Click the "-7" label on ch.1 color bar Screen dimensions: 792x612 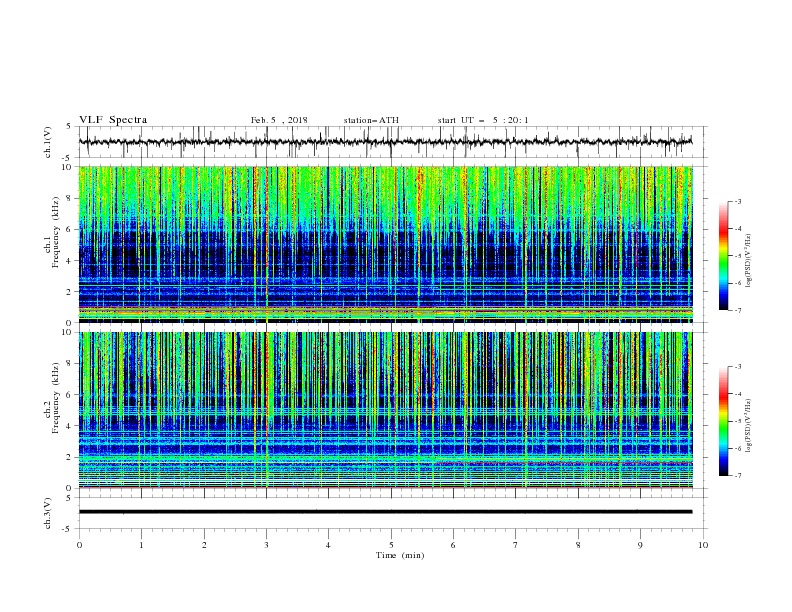point(738,310)
